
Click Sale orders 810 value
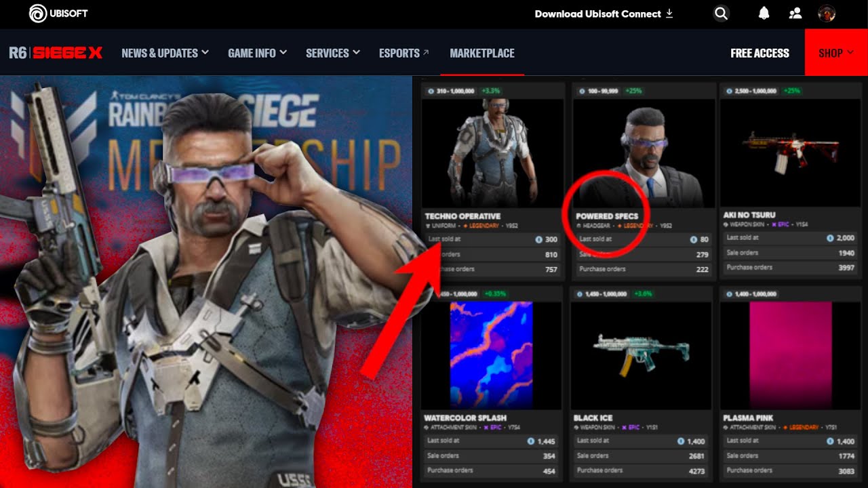551,255
